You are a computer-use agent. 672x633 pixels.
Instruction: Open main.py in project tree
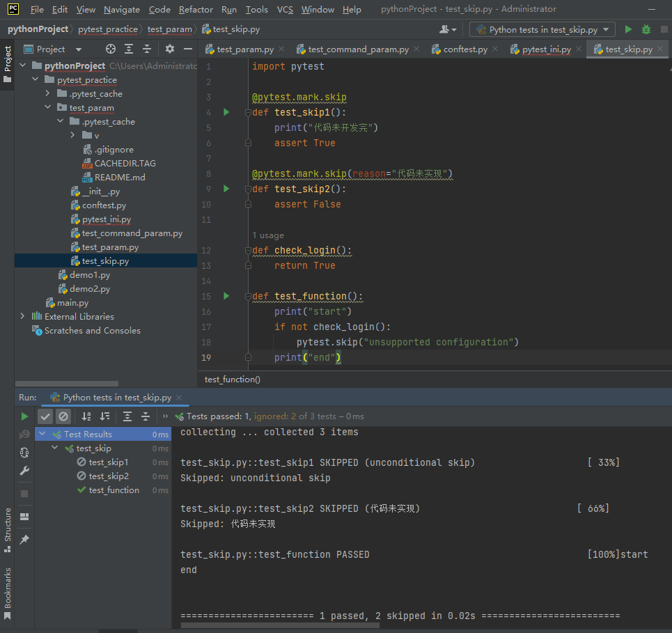point(72,302)
